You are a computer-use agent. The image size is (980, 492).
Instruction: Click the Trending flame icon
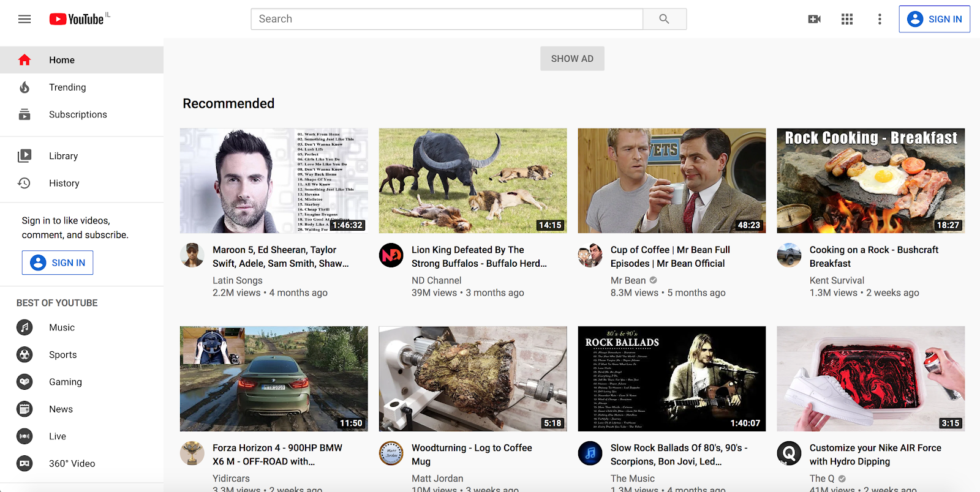click(x=24, y=87)
